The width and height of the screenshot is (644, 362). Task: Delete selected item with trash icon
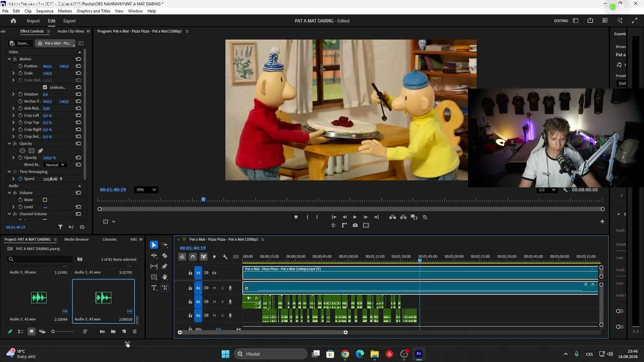click(134, 331)
